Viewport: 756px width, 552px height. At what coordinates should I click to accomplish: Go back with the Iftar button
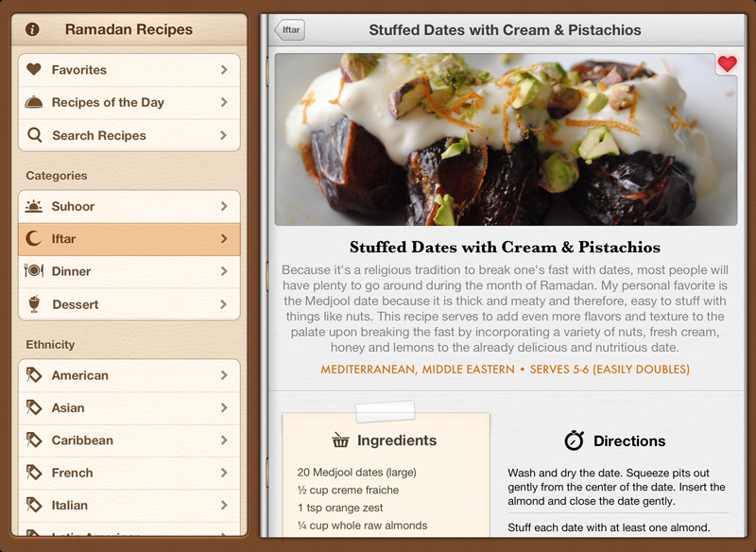point(289,30)
